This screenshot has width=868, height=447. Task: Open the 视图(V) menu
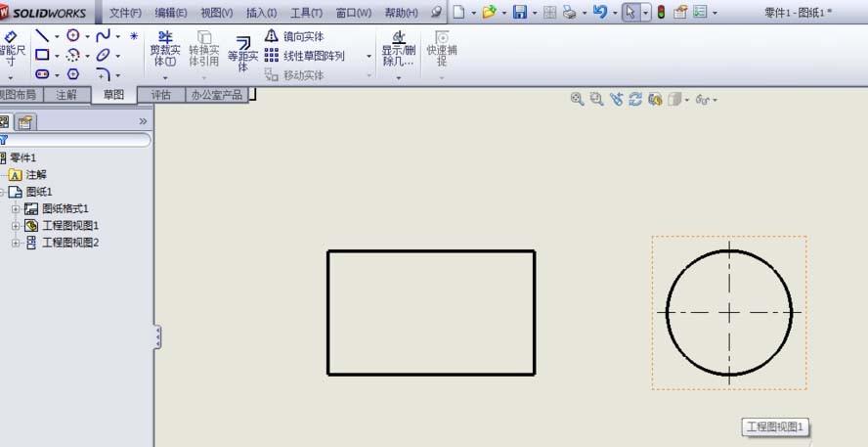point(217,13)
